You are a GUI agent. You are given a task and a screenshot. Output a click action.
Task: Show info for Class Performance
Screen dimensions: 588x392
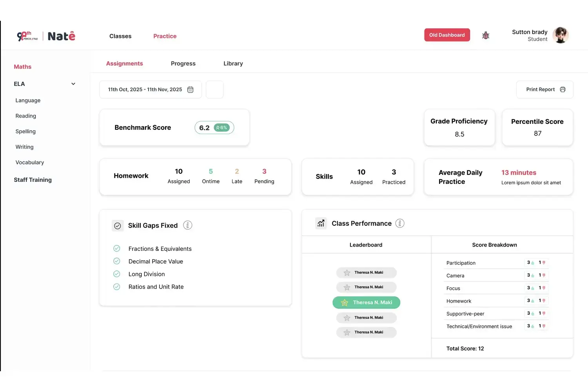(400, 223)
